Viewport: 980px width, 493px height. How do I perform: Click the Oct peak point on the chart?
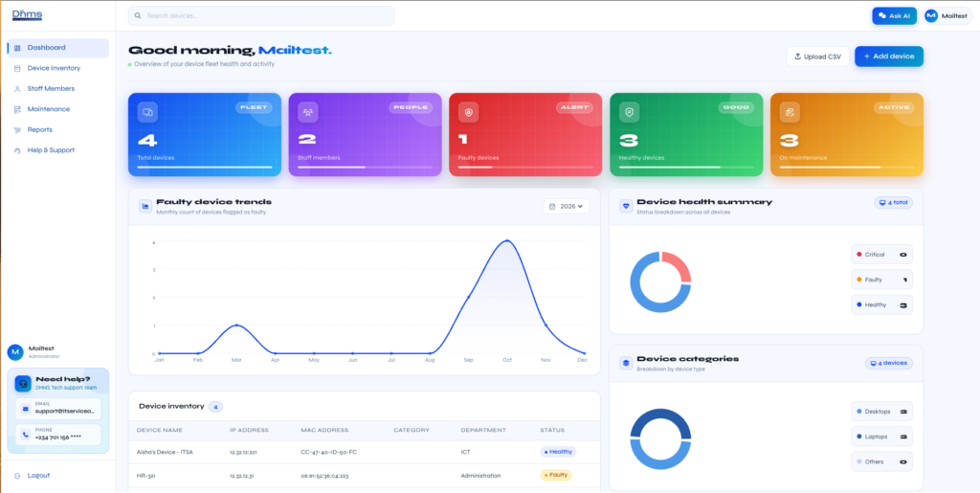click(x=507, y=241)
